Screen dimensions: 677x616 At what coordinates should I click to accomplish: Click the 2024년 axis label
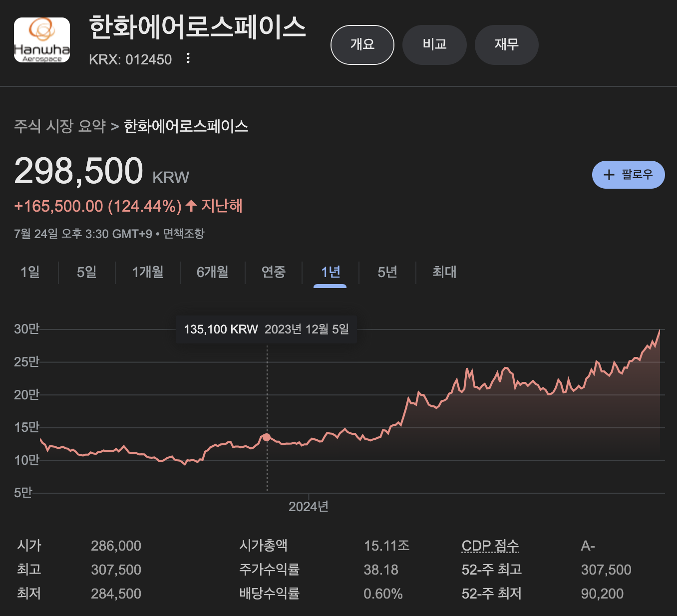[x=309, y=507]
